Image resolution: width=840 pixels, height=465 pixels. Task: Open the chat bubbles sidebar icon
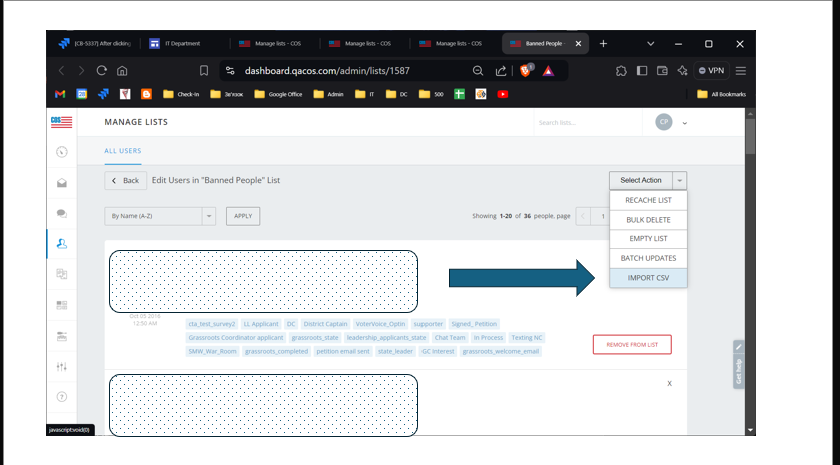(x=62, y=213)
